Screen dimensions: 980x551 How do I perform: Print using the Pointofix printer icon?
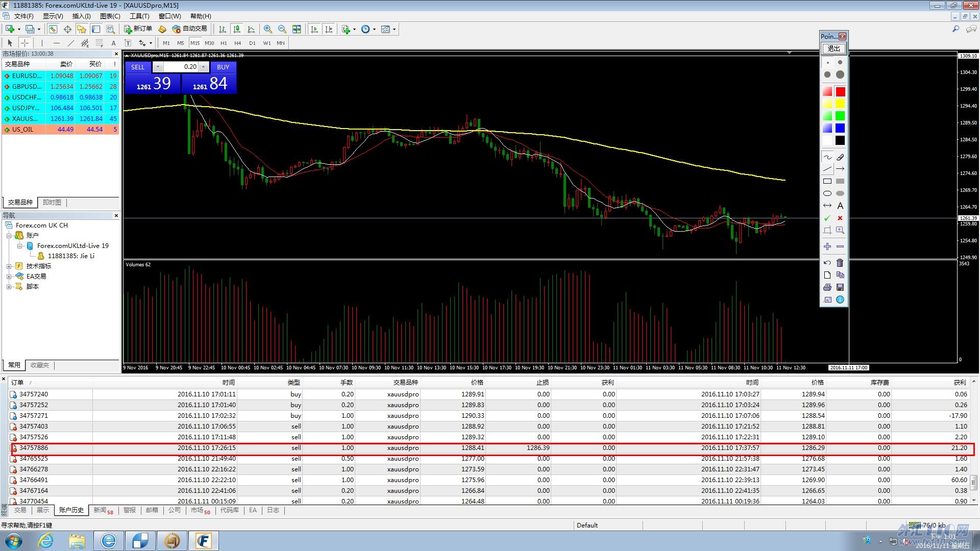827,287
